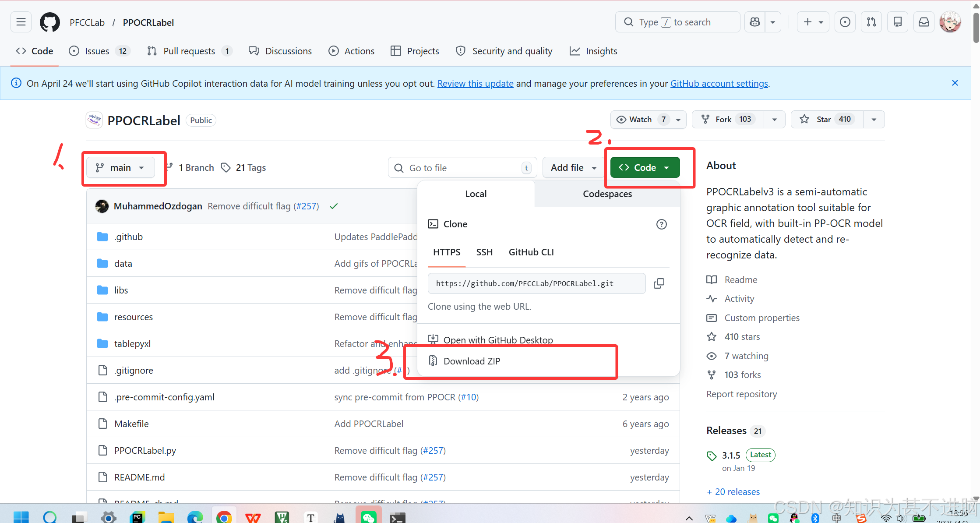Expand the main branch selector
Screen dimensions: 980x523
[120, 168]
